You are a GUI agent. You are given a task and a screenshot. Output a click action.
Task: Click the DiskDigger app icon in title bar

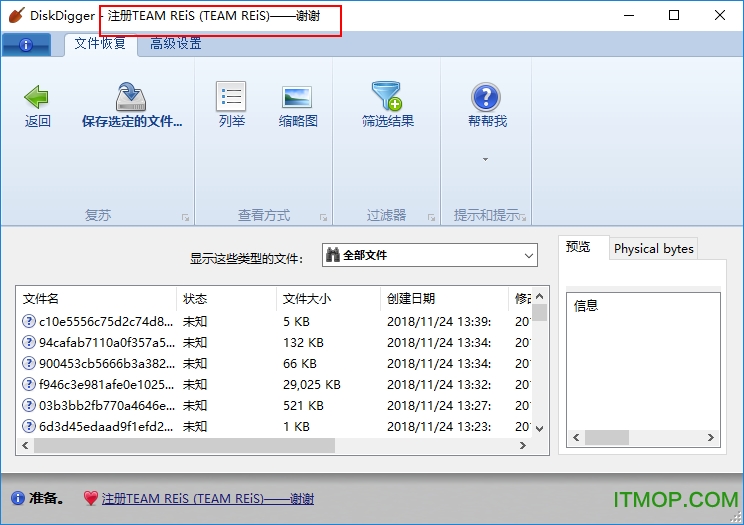16,15
